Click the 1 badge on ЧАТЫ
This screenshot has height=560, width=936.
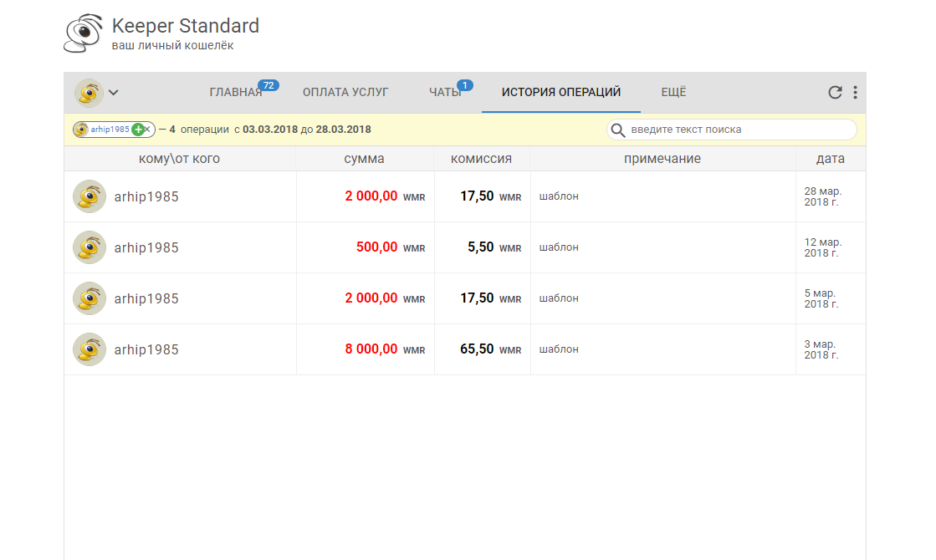465,85
